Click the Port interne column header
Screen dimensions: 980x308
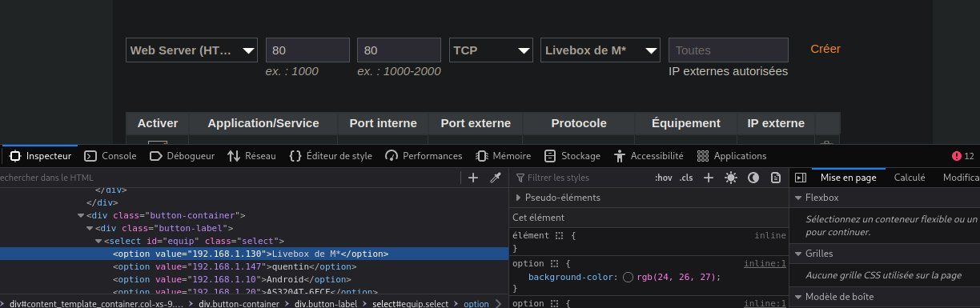[383, 123]
